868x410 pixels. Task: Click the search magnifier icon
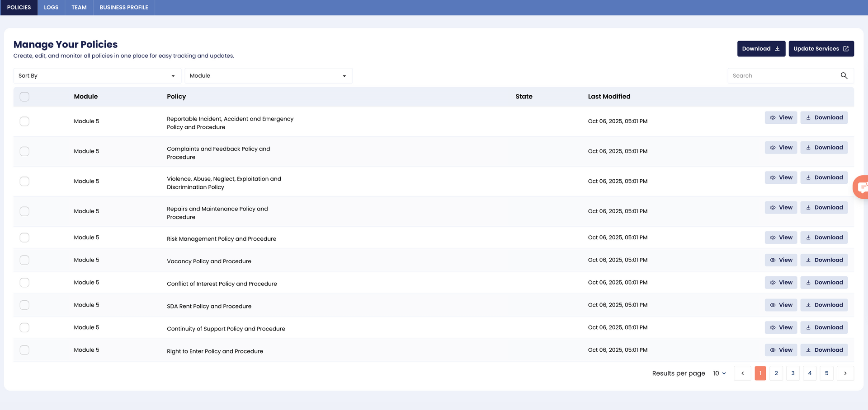(844, 75)
